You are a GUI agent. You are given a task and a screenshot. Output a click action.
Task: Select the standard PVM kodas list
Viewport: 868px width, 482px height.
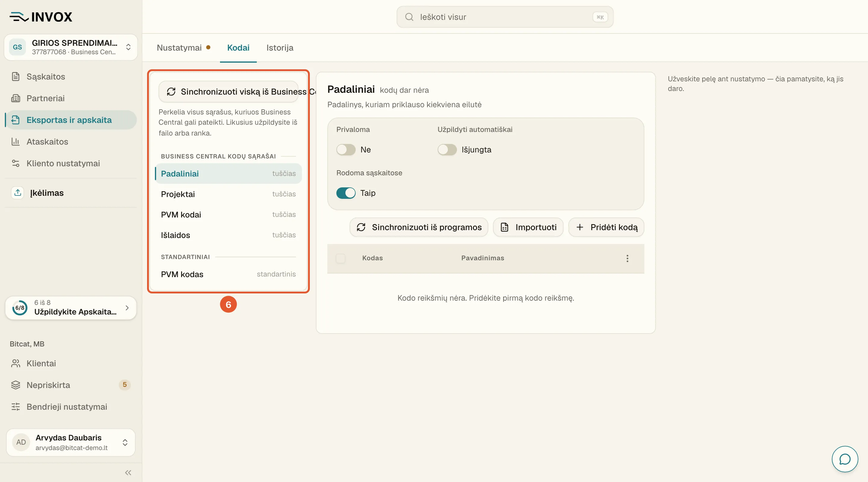tap(228, 274)
